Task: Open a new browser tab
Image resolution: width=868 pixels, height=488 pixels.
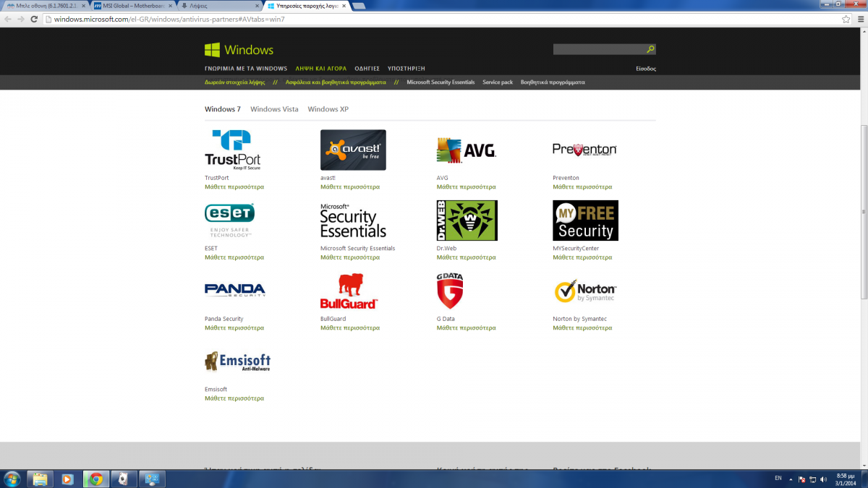Action: [359, 6]
